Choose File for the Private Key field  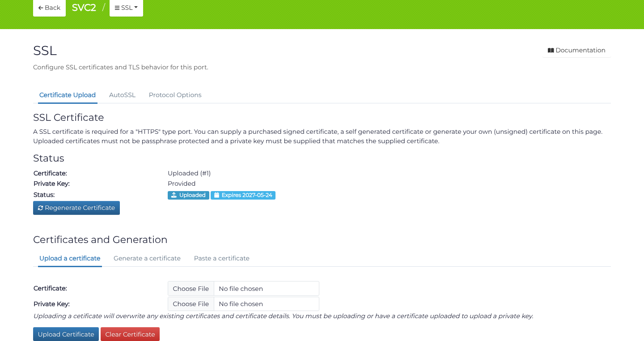[x=191, y=304]
